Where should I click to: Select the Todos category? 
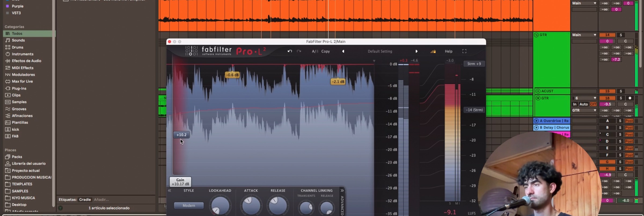coord(29,34)
